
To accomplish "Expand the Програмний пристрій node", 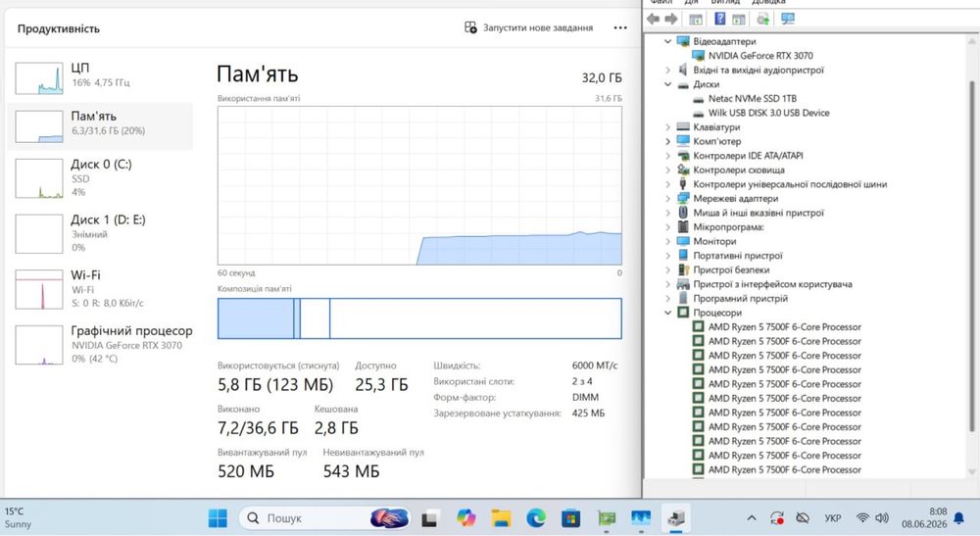I will pos(667,298).
